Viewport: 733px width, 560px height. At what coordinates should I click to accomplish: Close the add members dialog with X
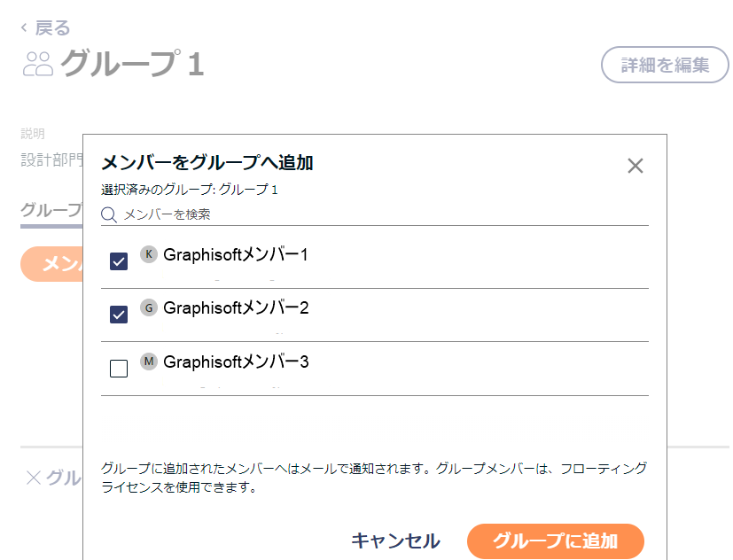(x=635, y=166)
